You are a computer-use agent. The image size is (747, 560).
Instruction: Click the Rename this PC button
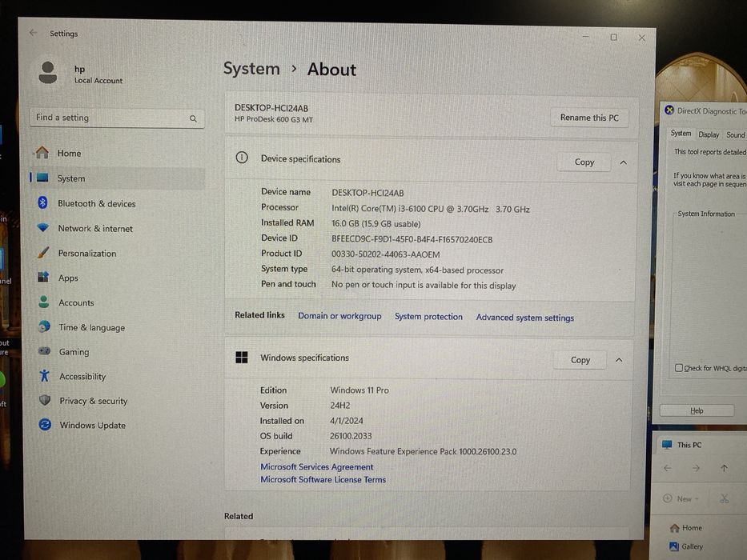[x=589, y=118]
